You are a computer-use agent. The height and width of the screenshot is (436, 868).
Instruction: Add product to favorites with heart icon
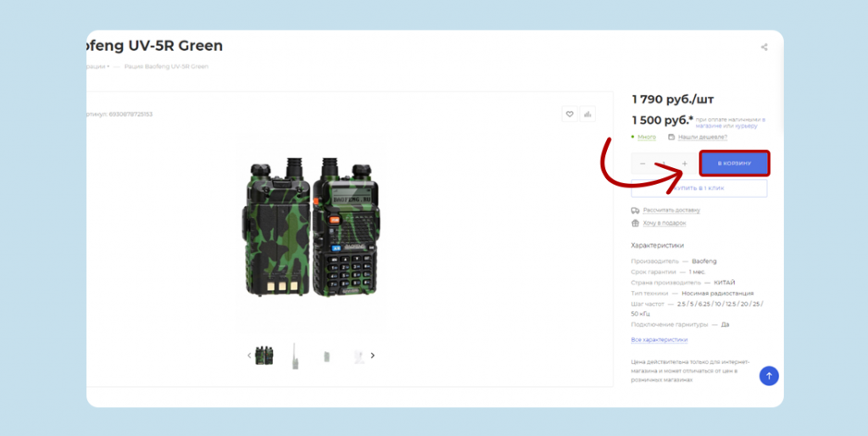[570, 115]
